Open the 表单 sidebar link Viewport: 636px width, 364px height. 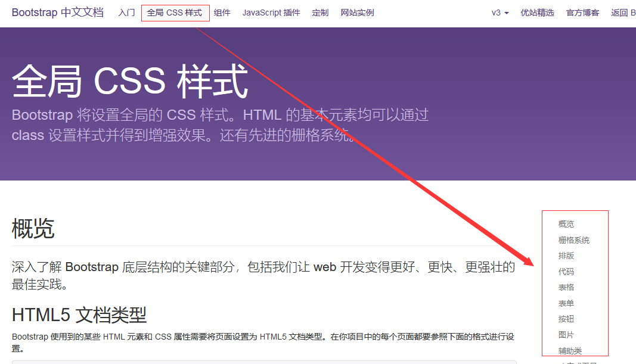[x=566, y=303]
